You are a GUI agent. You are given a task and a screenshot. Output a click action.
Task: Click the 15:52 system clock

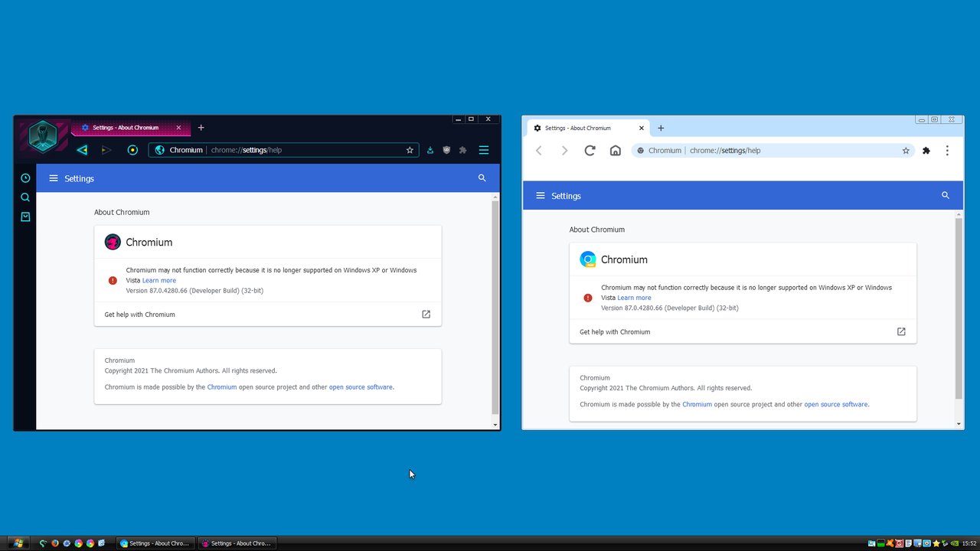pos(969,543)
